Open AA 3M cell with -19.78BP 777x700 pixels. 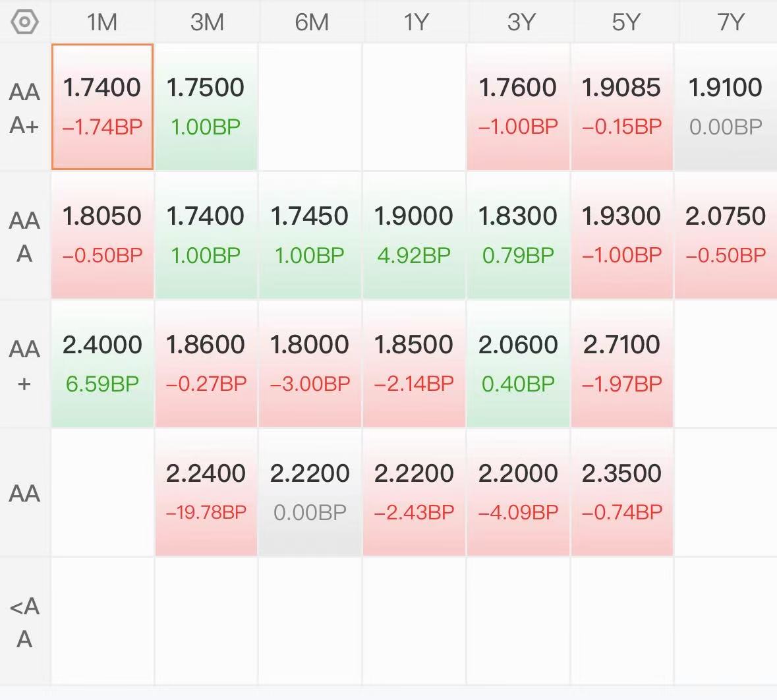(206, 492)
